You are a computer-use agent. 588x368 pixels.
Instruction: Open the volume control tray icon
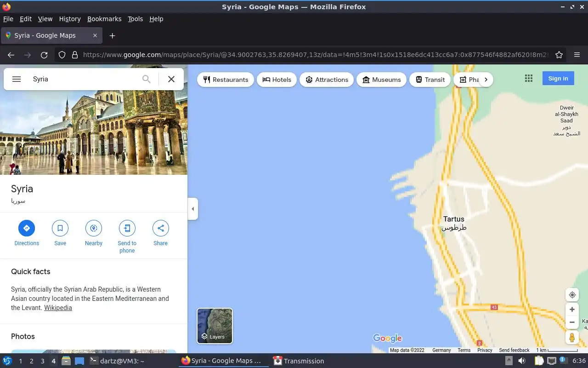[x=522, y=361]
